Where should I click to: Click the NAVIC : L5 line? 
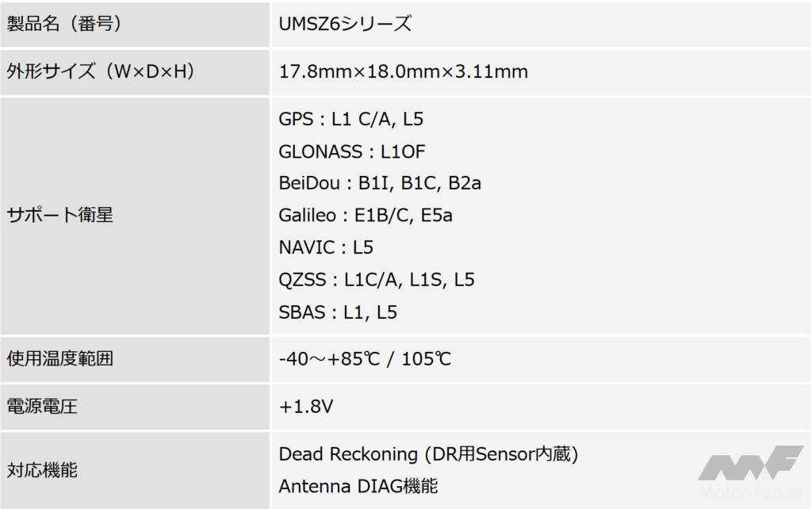(x=325, y=248)
